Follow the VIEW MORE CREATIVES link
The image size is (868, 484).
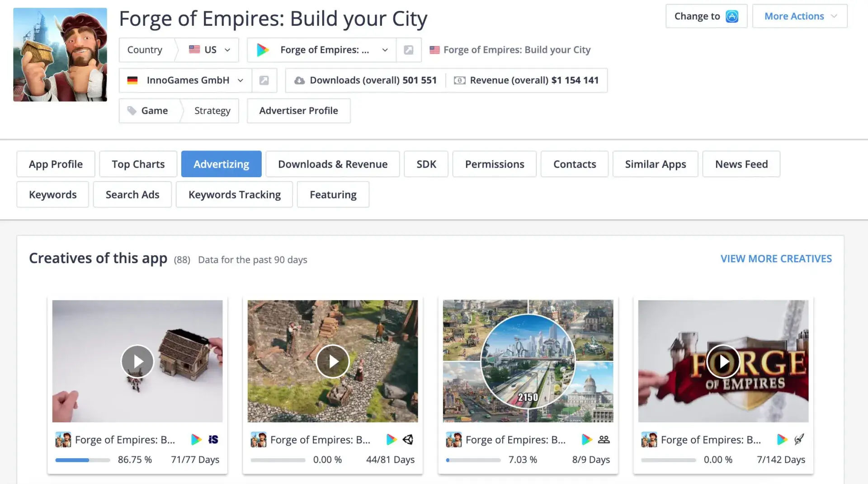776,258
